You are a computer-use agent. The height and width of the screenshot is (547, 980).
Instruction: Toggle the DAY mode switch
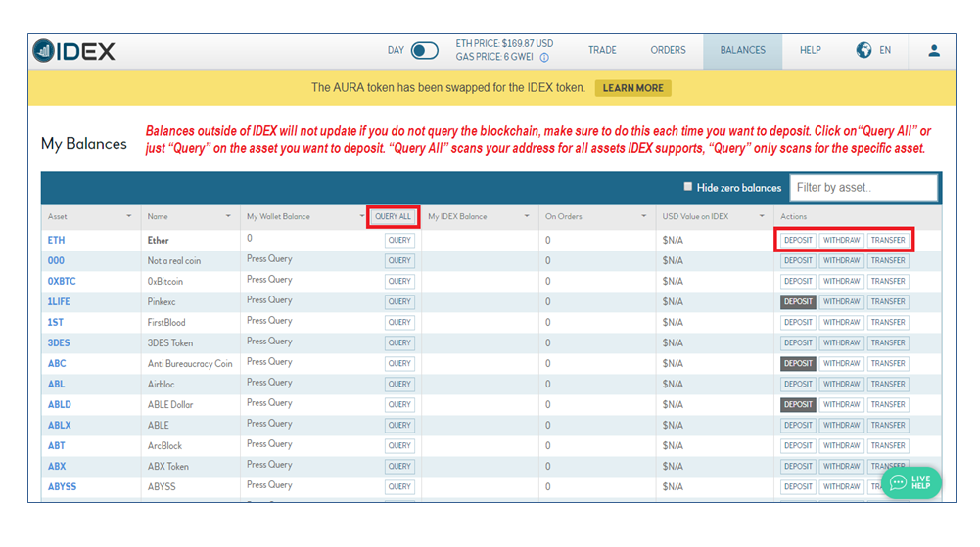424,51
